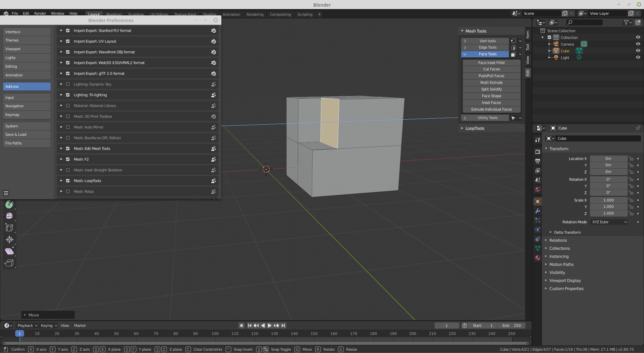This screenshot has width=644, height=353.
Task: Open Material properties tab
Action: 538,258
